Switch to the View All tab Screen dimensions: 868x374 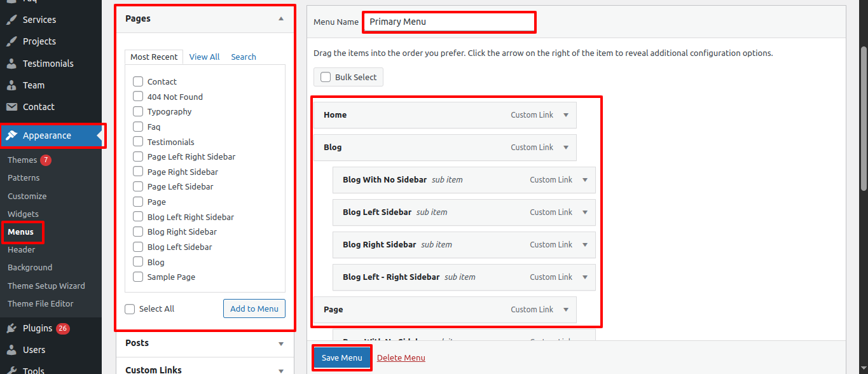coord(204,57)
